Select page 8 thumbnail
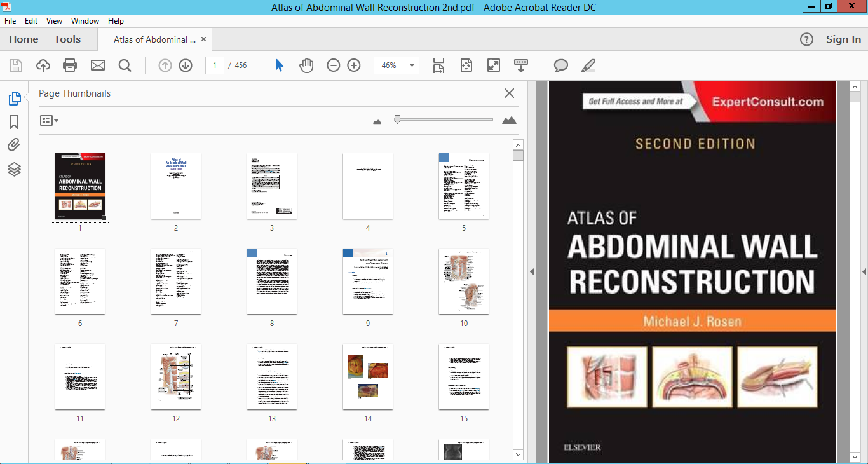 272,281
